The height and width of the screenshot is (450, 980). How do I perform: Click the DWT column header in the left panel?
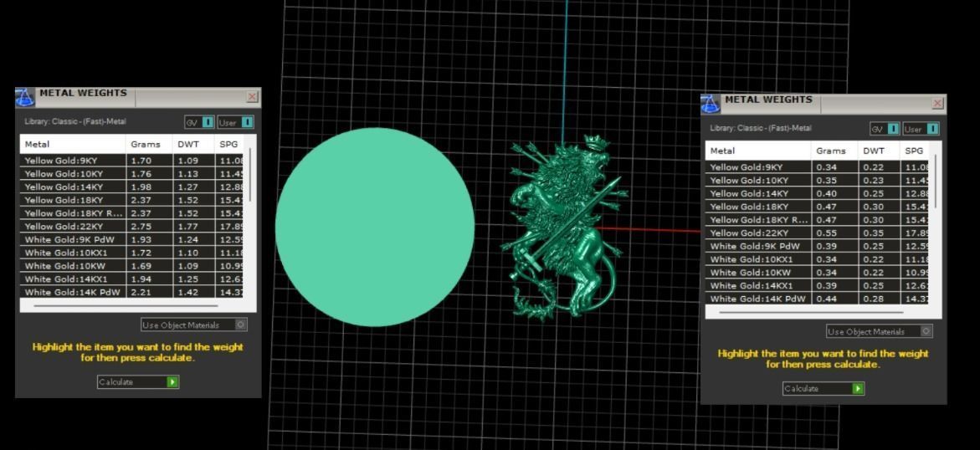194,145
